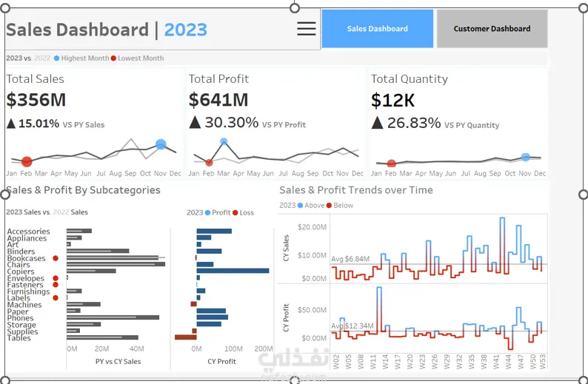The image size is (588, 384).
Task: Open the Customer Dashboard tab
Action: 492,28
